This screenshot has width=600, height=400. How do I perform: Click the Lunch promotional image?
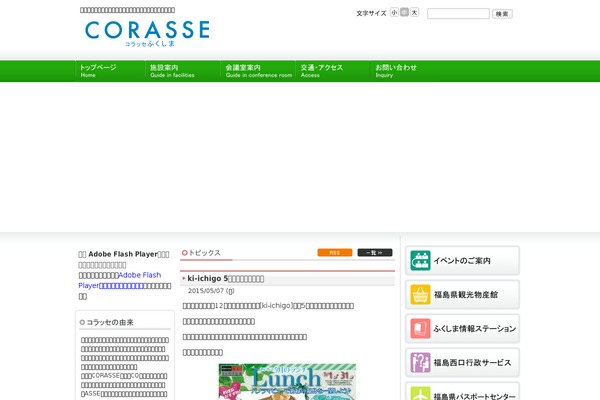287,382
